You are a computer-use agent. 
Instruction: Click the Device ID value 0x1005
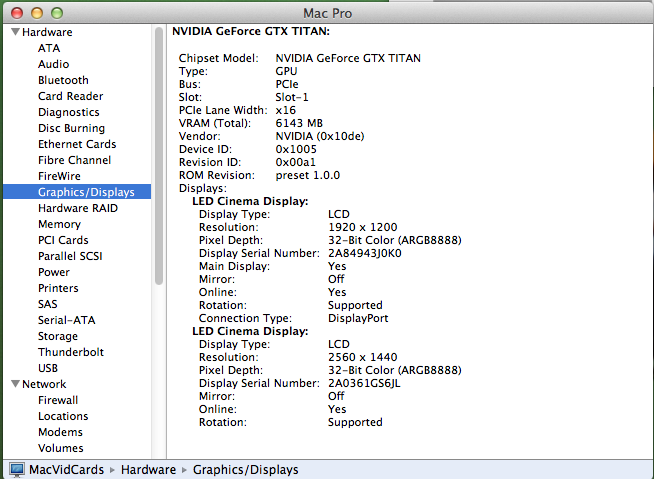[296, 149]
